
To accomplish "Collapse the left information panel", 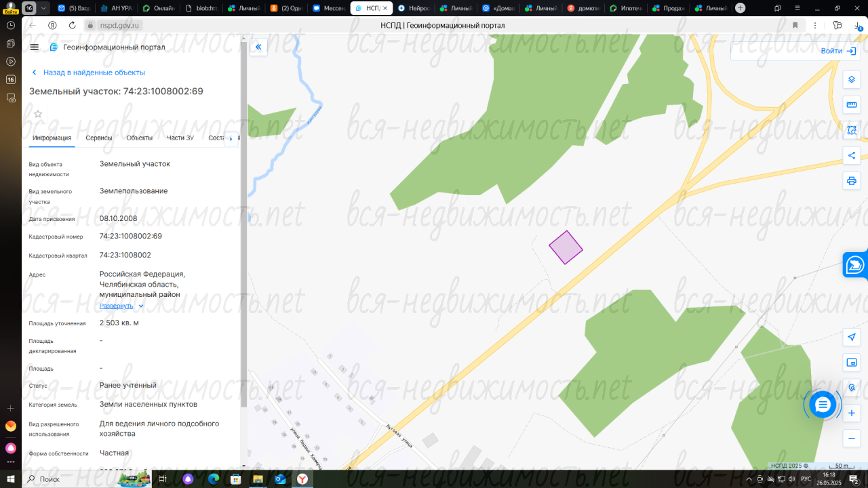I will pyautogui.click(x=258, y=47).
